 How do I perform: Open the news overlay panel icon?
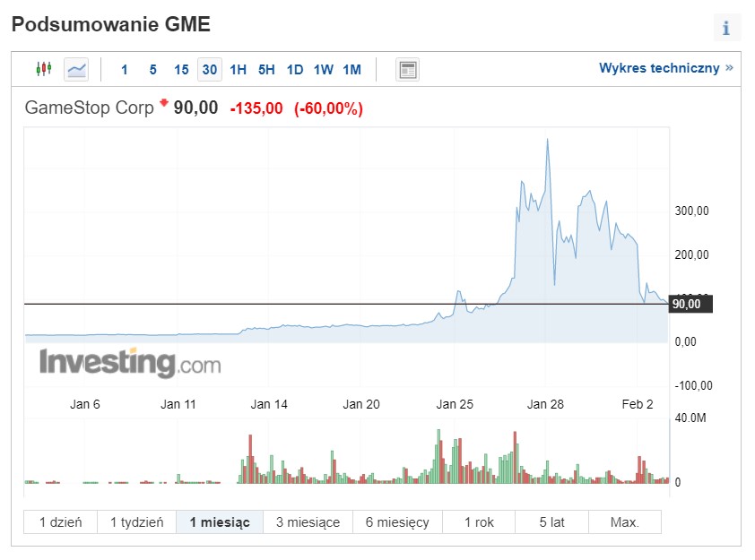[x=407, y=69]
